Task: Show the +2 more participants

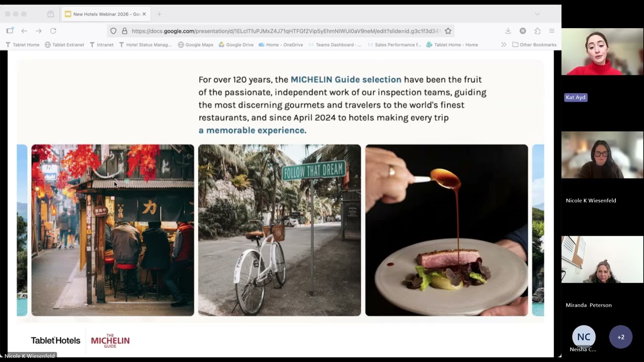Action: [x=621, y=337]
